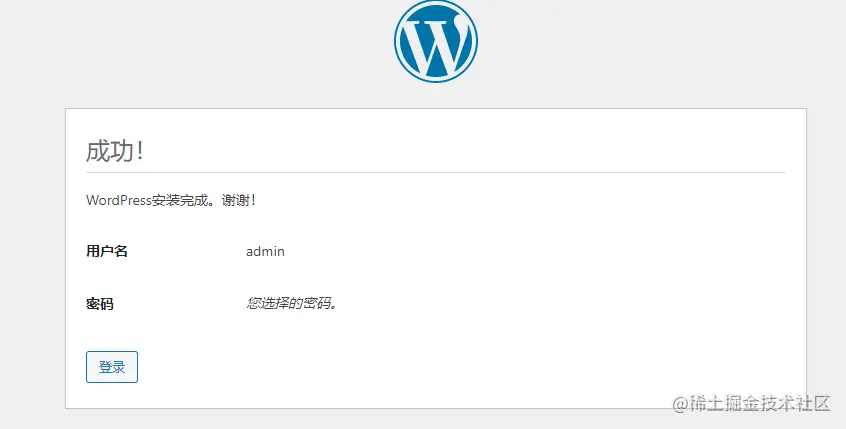The width and height of the screenshot is (846, 429).
Task: Click the 用户名 label
Action: [x=107, y=251]
